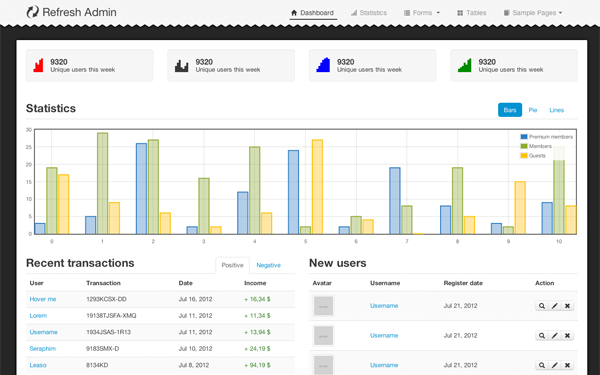Image resolution: width=600 pixels, height=375 pixels.
Task: Click the pencil edit icon for second new user
Action: click(x=554, y=336)
